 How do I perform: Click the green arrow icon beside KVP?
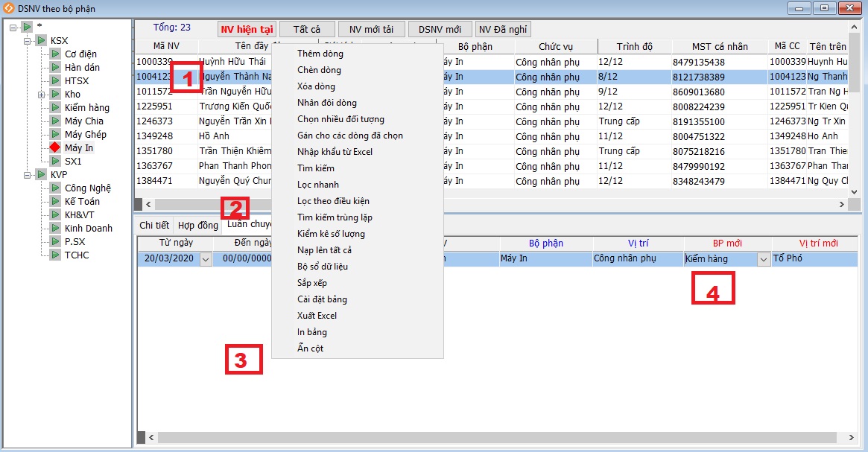click(41, 174)
